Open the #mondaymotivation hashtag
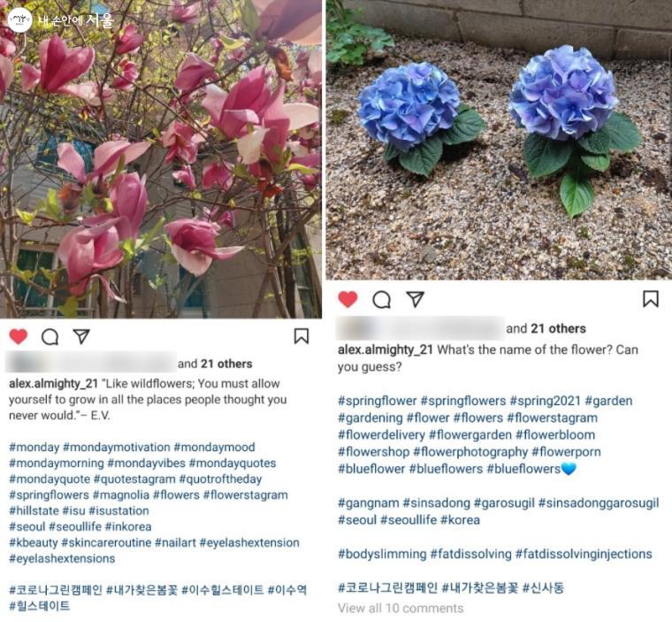This screenshot has height=622, width=672. pos(116,448)
